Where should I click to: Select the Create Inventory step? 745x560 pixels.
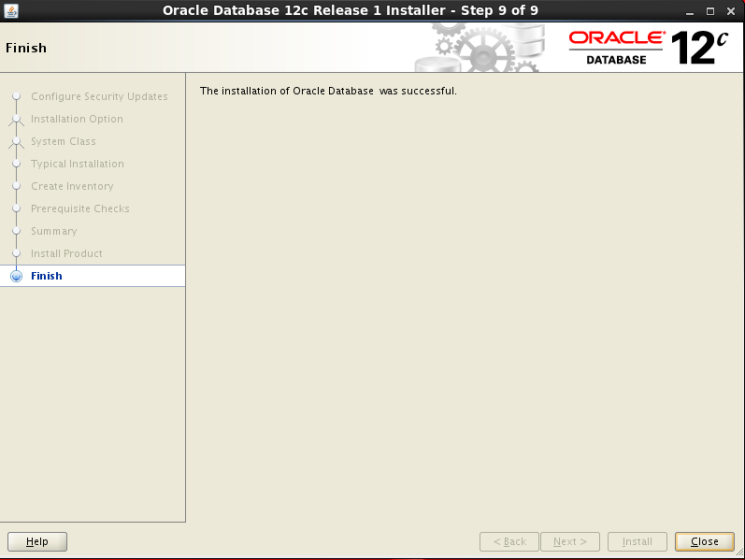(72, 186)
